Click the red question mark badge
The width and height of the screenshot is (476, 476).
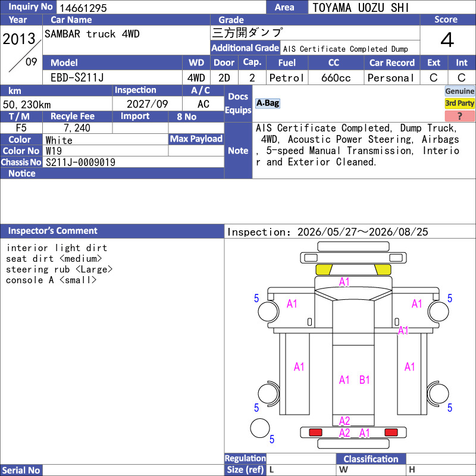coord(459,116)
